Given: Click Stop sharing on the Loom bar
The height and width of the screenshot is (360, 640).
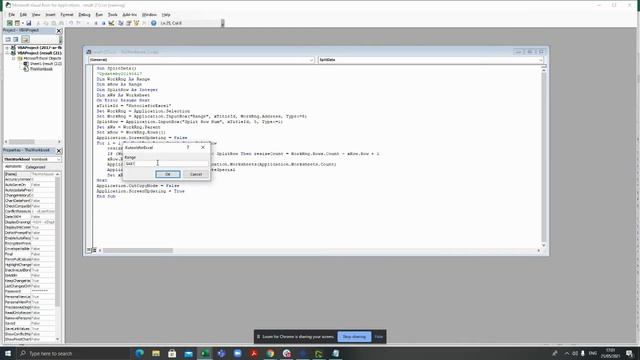Looking at the screenshot, I should (354, 337).
